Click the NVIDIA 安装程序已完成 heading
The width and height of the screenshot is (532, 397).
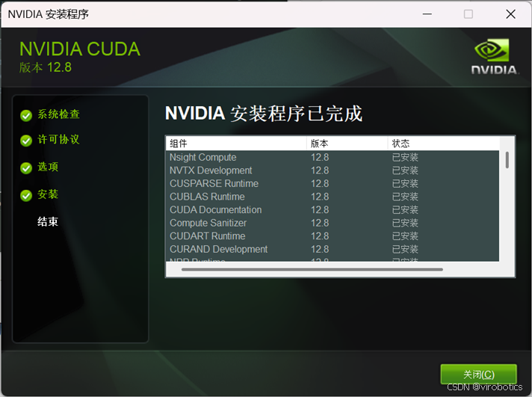(264, 113)
